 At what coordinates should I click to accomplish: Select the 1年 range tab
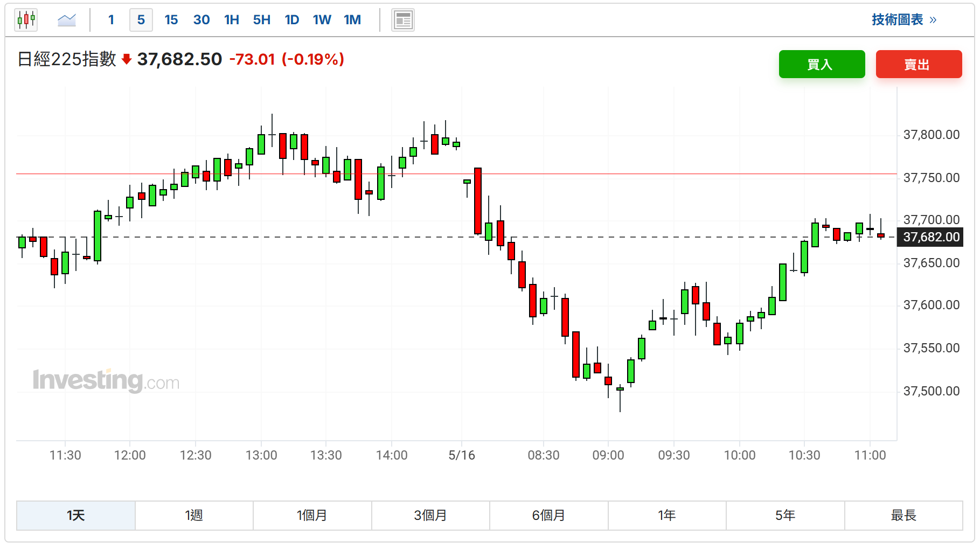(667, 516)
